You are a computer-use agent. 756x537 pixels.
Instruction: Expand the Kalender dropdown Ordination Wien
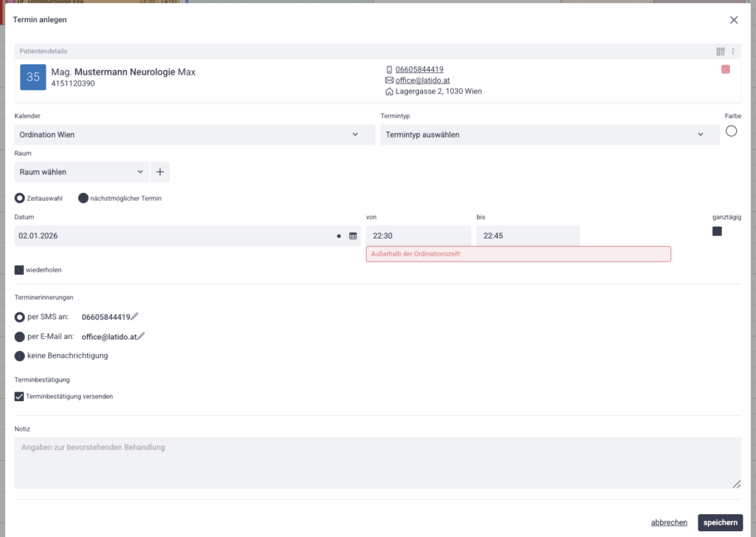pos(195,134)
